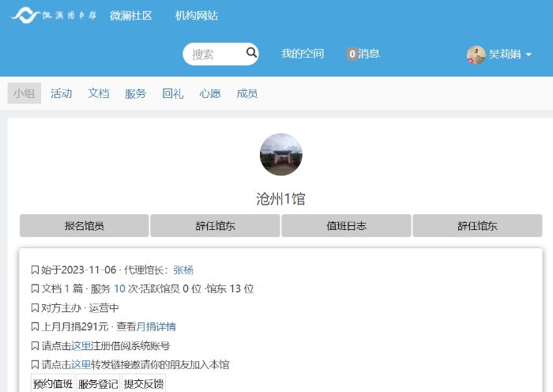
Task: Click the message count badge
Action: [x=352, y=55]
